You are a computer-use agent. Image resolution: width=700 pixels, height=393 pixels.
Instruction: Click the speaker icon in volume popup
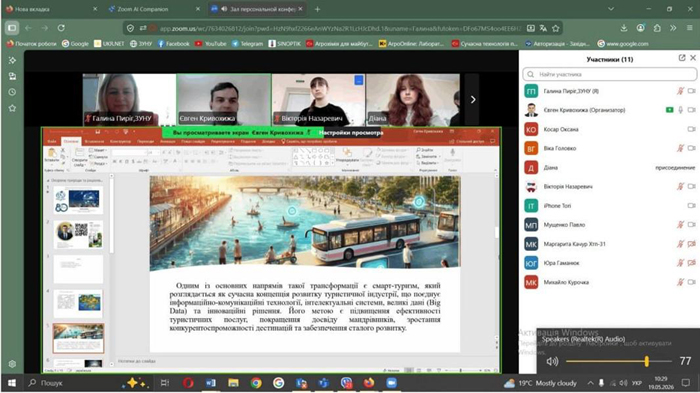pos(552,361)
